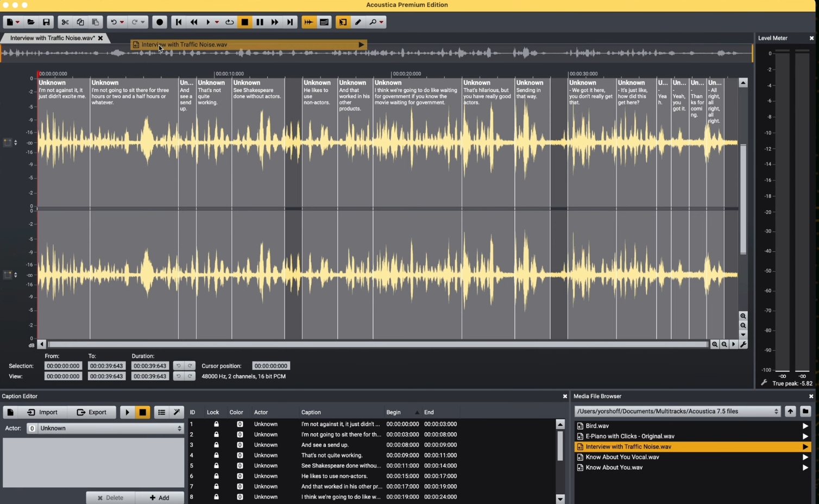Go up one folder in Media File Browser
The image size is (819, 504).
pos(790,412)
